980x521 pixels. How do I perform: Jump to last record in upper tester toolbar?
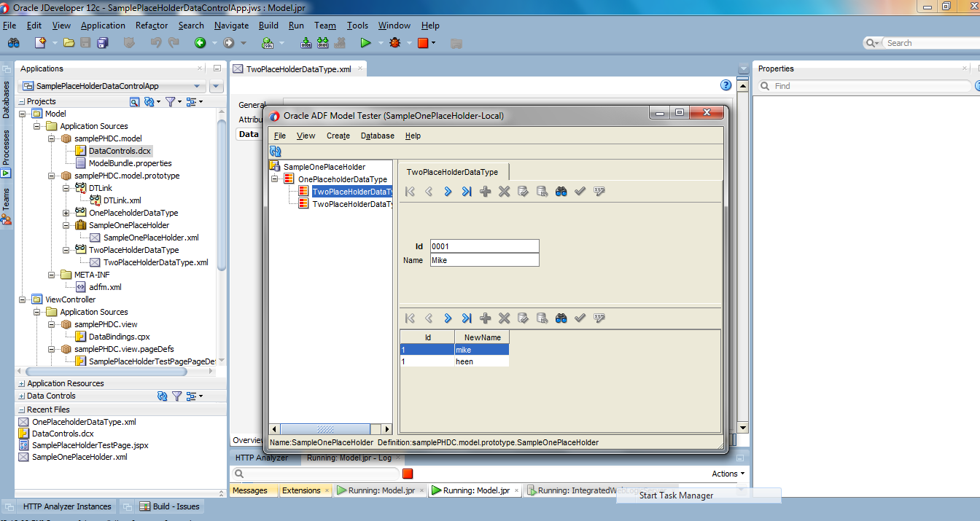(x=467, y=192)
